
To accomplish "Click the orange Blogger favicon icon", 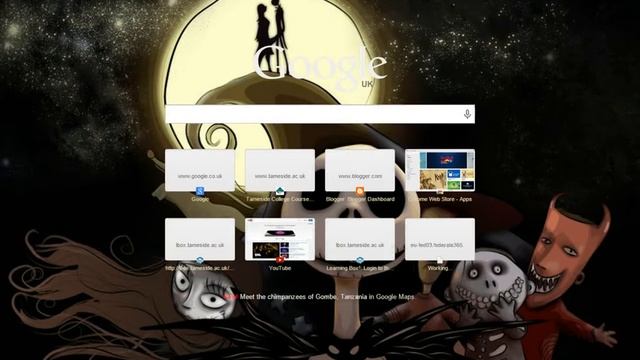I will pos(360,191).
